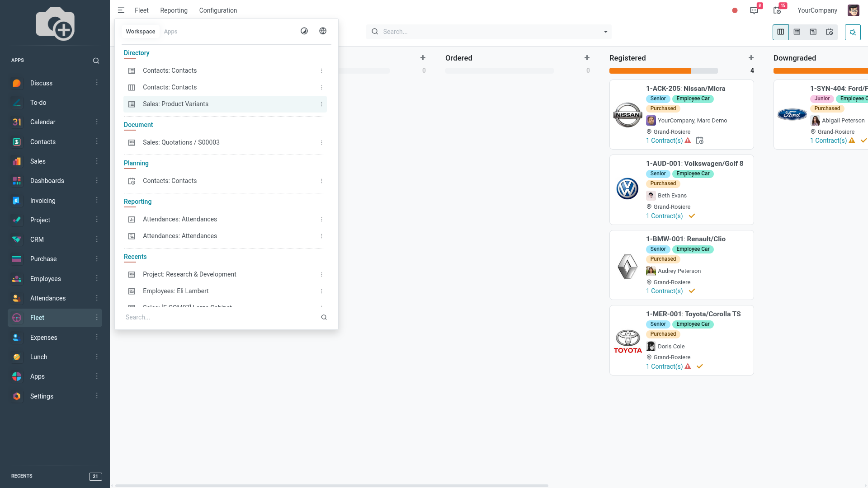The height and width of the screenshot is (488, 868).
Task: Open the options menu for Employees: Eli Lambert
Action: pos(321,291)
